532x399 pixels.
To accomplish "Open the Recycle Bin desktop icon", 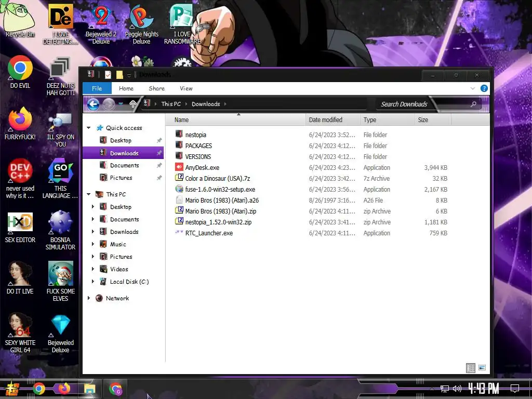I will 20,19.
